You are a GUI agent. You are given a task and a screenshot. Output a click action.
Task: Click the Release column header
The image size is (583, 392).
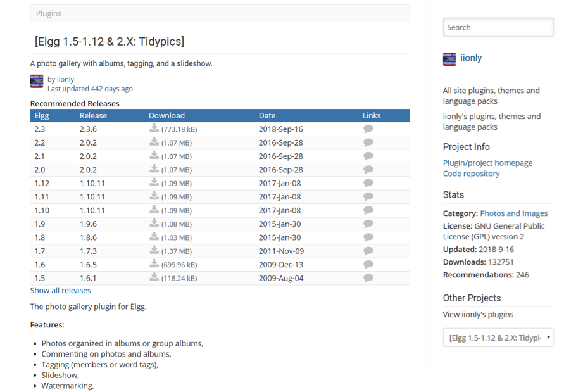(x=93, y=116)
